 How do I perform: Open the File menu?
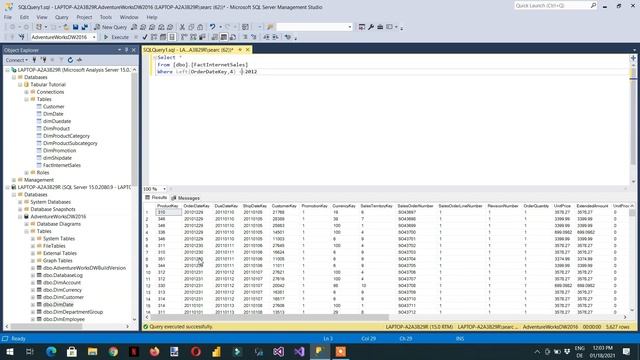8,17
